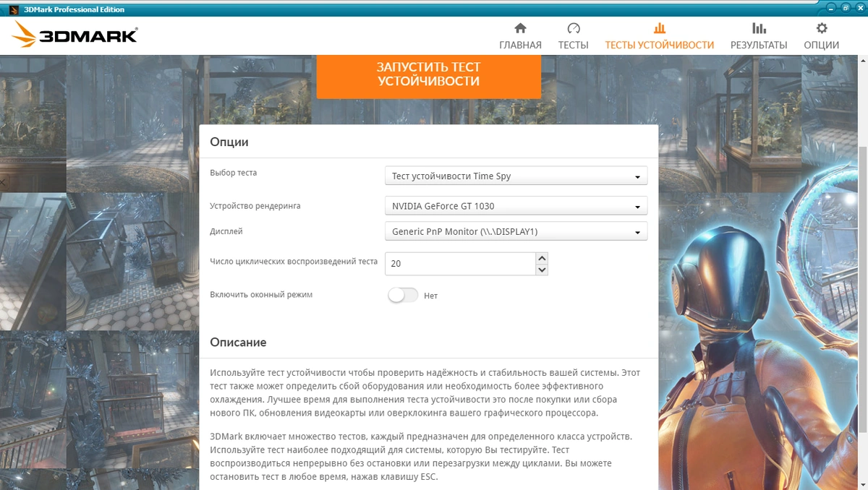Open the Устройство рендеринга dropdown
This screenshot has height=490, width=868.
tap(516, 206)
